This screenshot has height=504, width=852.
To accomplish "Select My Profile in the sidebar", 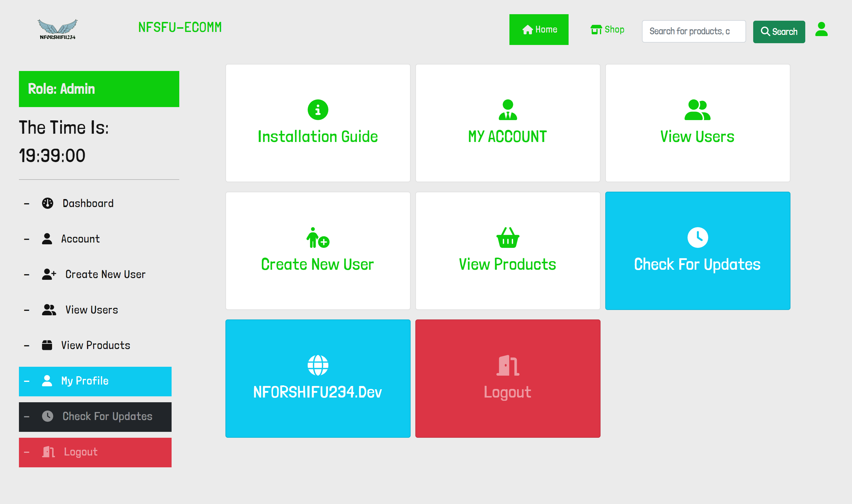I will (85, 381).
